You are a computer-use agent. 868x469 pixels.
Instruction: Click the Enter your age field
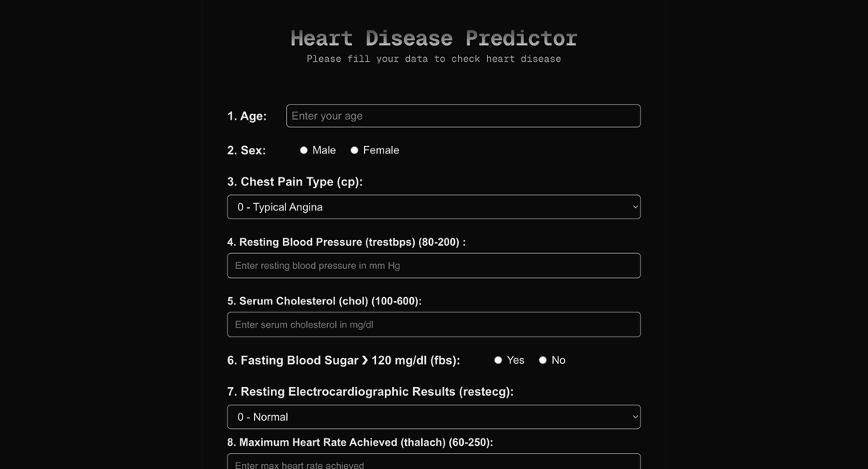coord(462,116)
